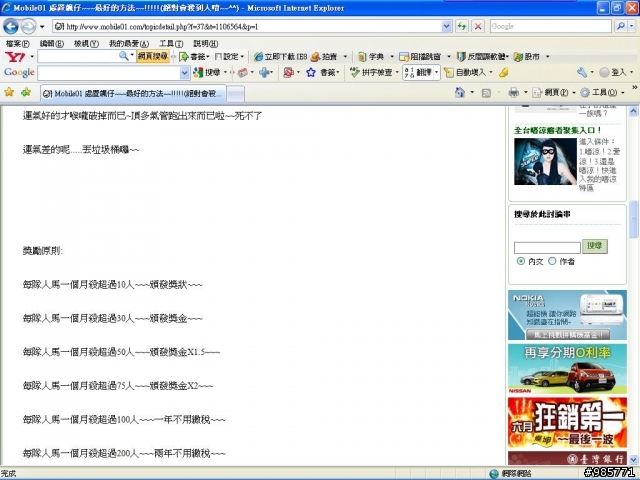Expand the 翻譯 translate dropdown
The height and width of the screenshot is (480, 640).
(x=437, y=73)
